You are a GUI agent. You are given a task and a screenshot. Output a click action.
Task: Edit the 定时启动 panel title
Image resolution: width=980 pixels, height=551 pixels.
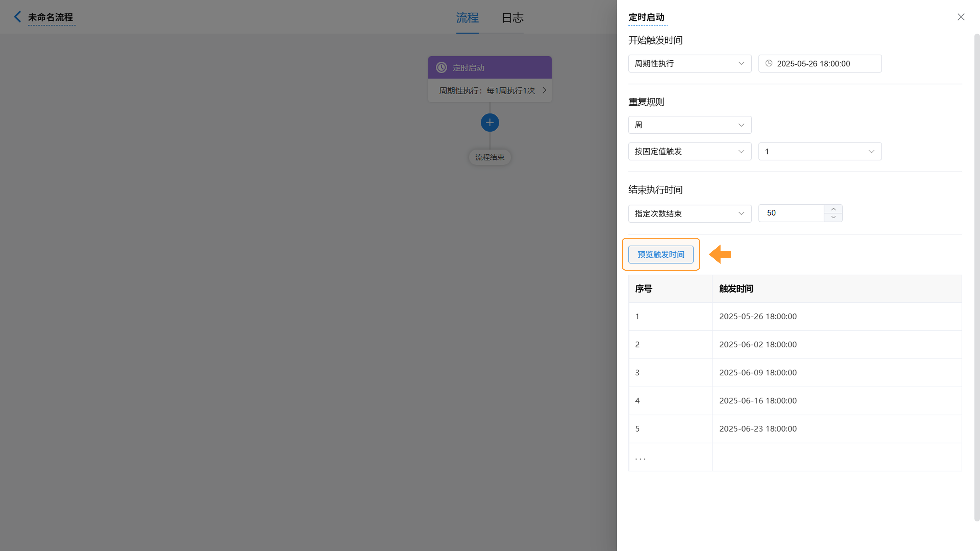click(646, 17)
